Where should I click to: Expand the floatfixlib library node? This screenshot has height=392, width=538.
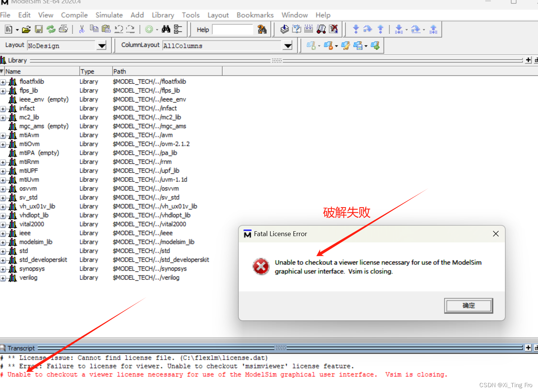coord(3,82)
